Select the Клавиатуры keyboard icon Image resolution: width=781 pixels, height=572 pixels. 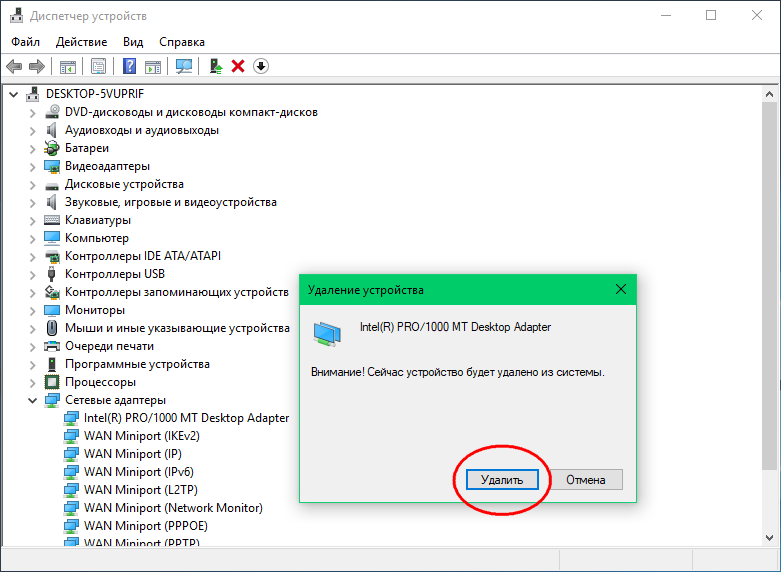52,220
